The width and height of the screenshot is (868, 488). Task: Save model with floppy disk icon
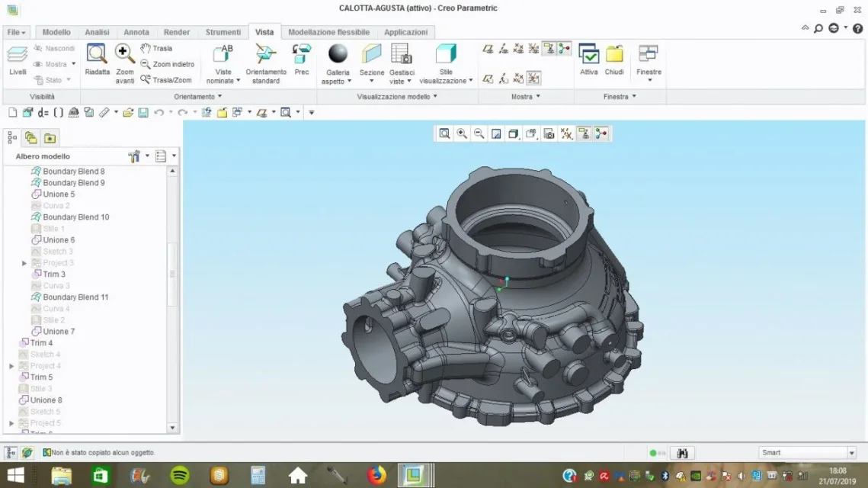tap(143, 112)
